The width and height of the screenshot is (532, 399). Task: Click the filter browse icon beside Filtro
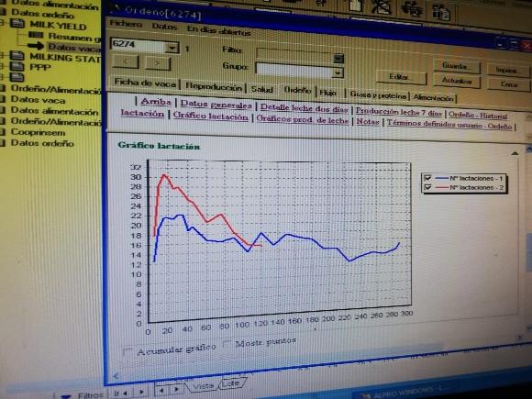click(338, 59)
